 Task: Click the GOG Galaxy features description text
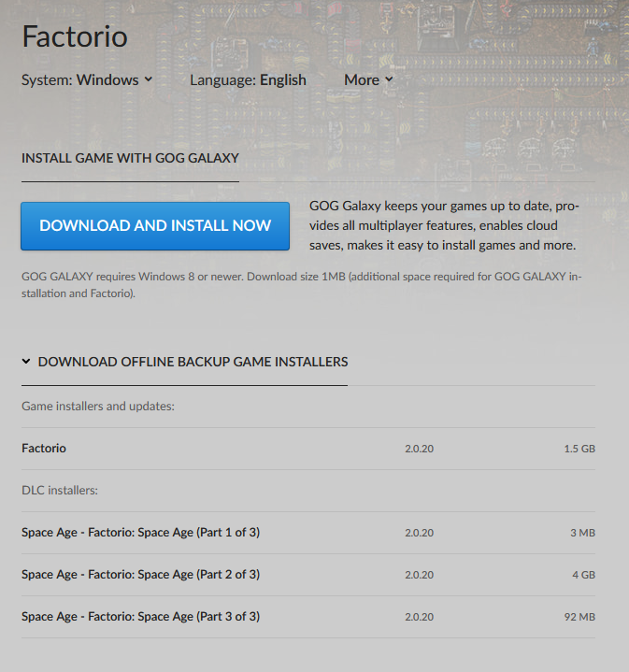444,225
